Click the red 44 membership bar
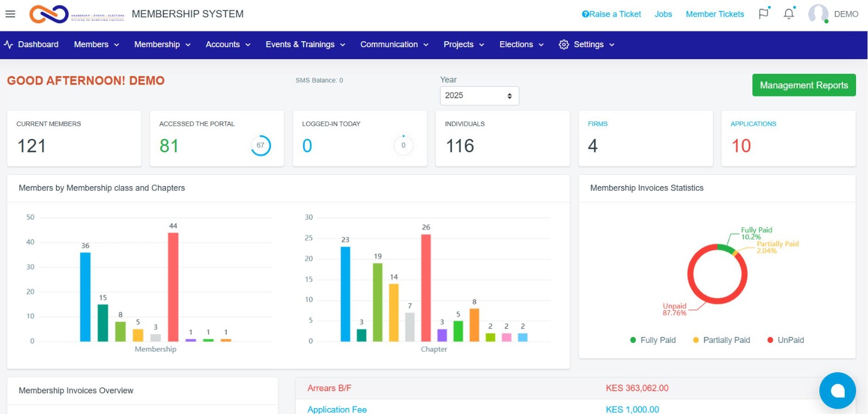 point(173,286)
